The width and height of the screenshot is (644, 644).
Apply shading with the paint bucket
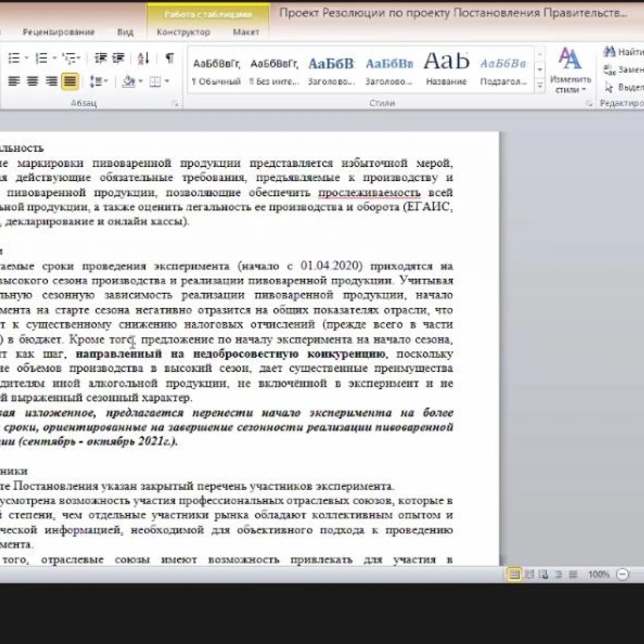click(x=129, y=81)
